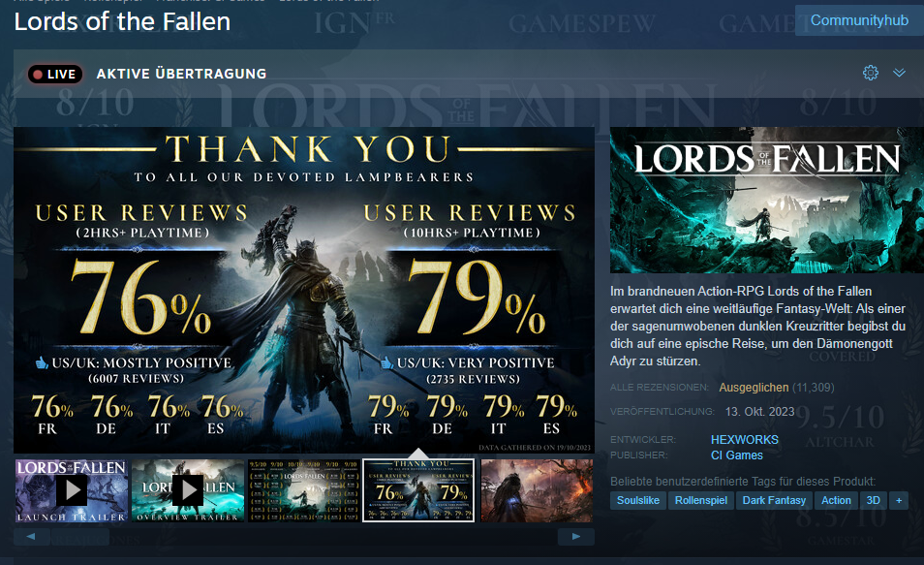The image size is (924, 565).
Task: Select the 3D tag
Action: coord(874,500)
